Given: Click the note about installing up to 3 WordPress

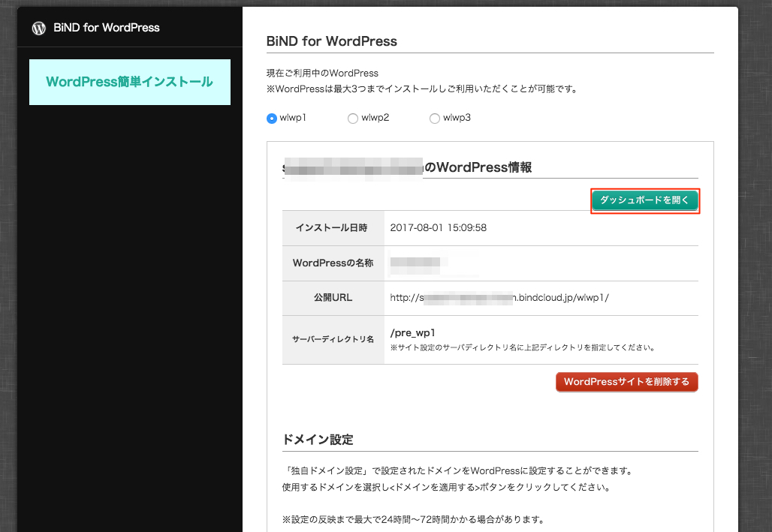Looking at the screenshot, I should 423,89.
